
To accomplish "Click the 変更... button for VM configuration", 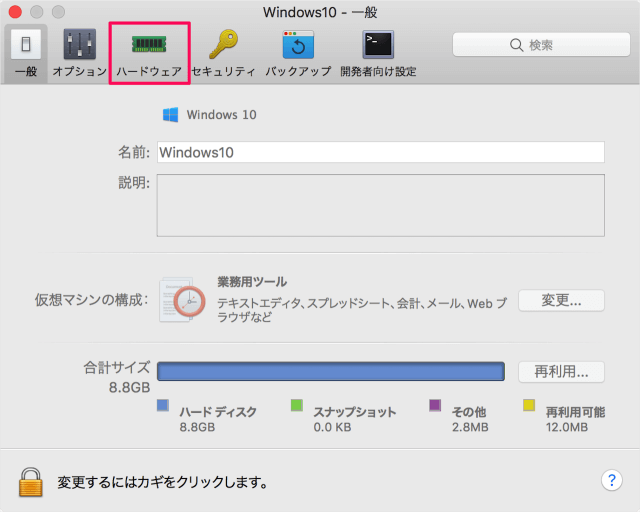I will tap(561, 301).
